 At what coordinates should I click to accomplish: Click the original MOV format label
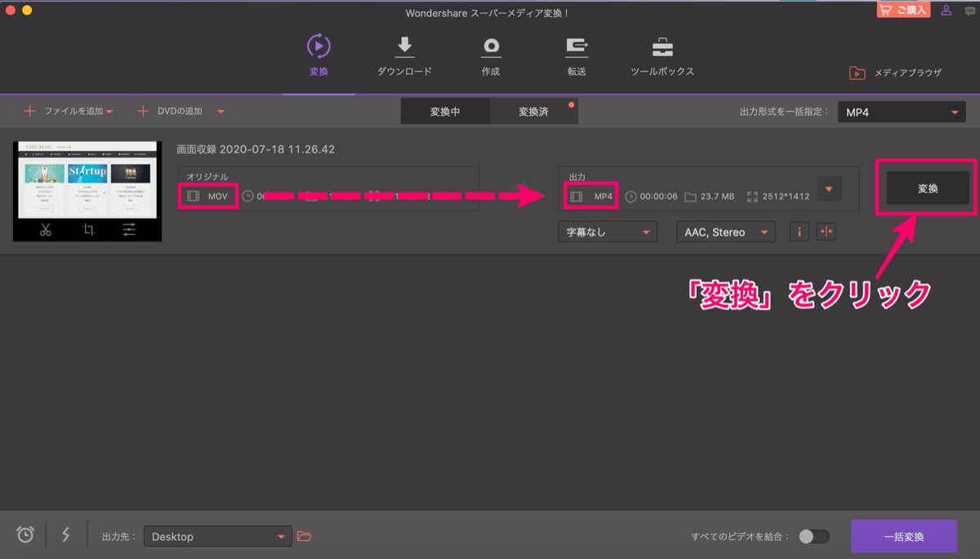click(218, 197)
